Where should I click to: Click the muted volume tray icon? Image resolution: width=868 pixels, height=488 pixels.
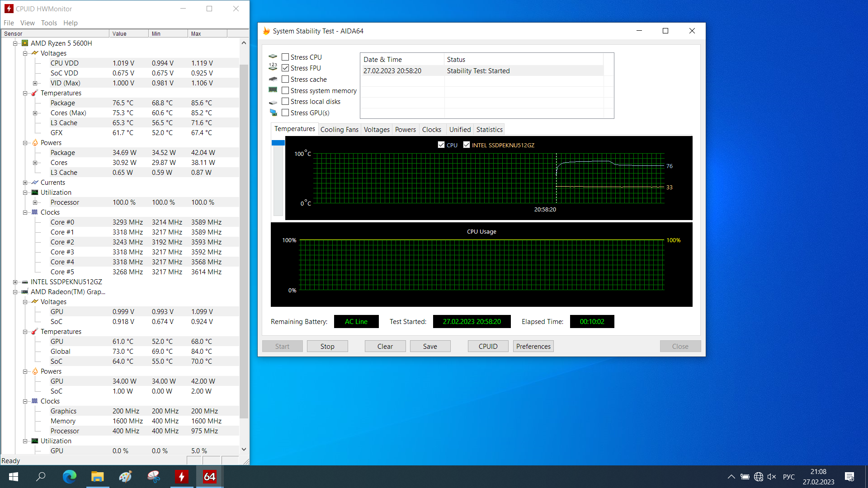coord(772,476)
